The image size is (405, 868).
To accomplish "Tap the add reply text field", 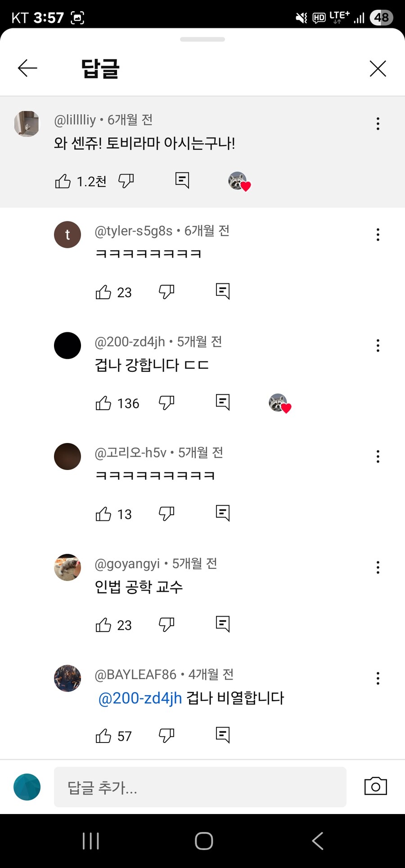I will [200, 787].
